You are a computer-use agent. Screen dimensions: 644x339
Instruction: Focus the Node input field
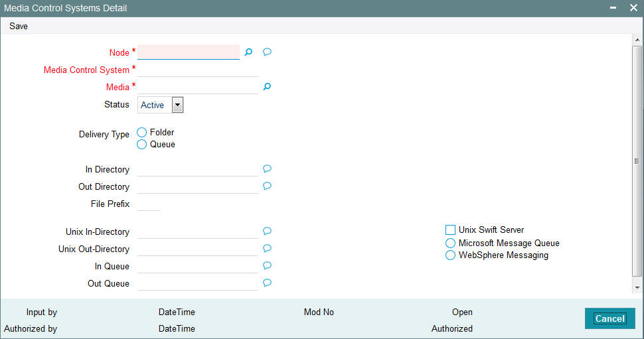(189, 52)
